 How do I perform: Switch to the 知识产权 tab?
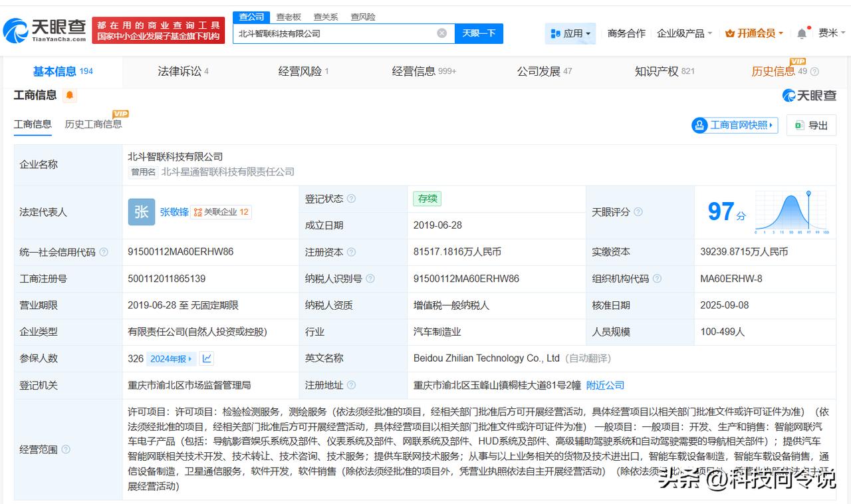pos(665,71)
